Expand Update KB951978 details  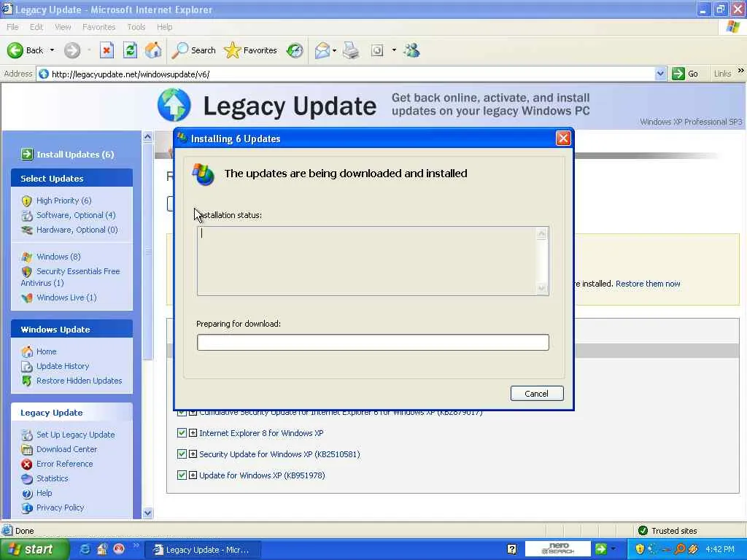193,475
